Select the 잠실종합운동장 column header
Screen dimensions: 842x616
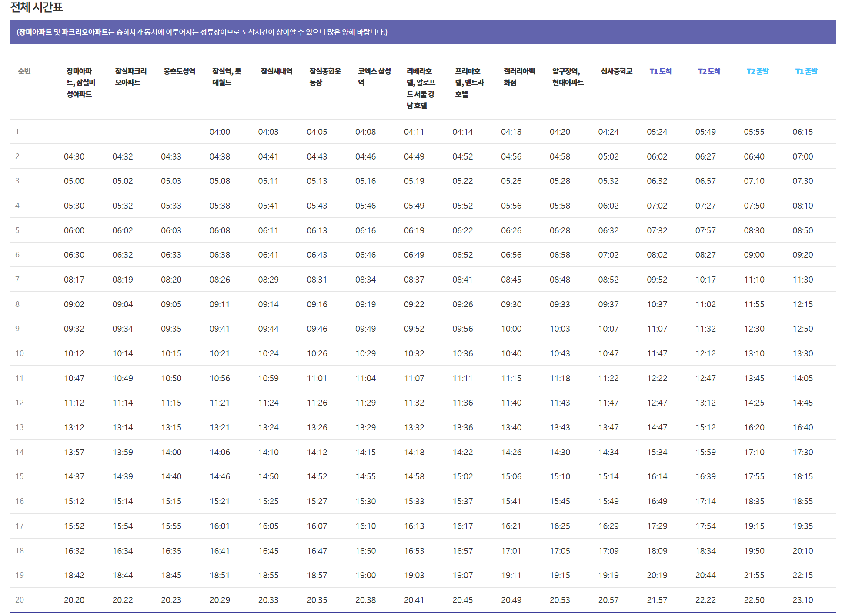(324, 77)
